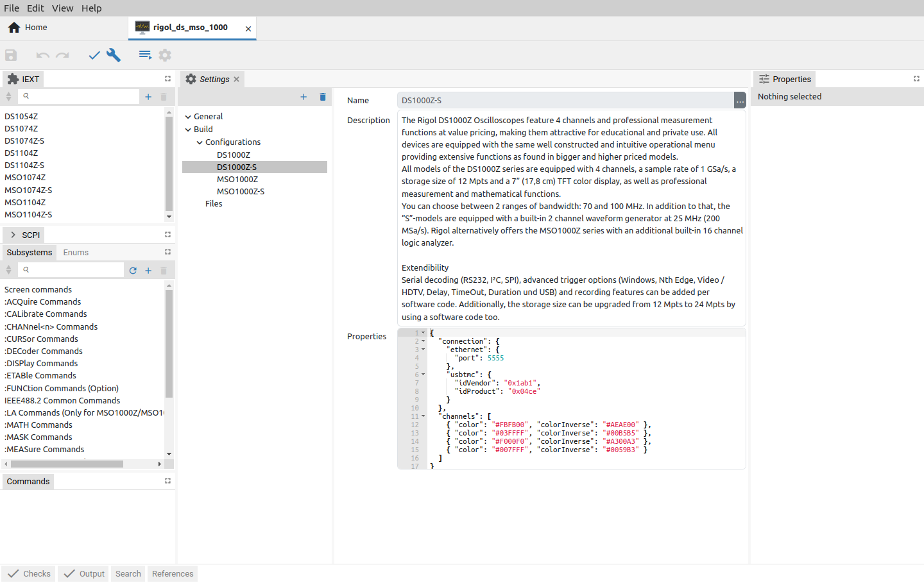Select :ACQuire Commands subsystem
The height and width of the screenshot is (583, 924).
click(43, 302)
